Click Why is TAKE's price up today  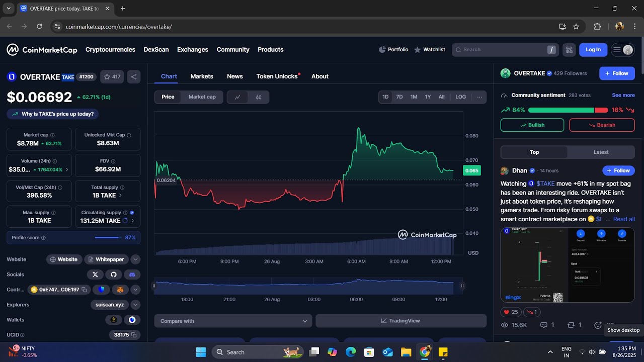[53, 114]
